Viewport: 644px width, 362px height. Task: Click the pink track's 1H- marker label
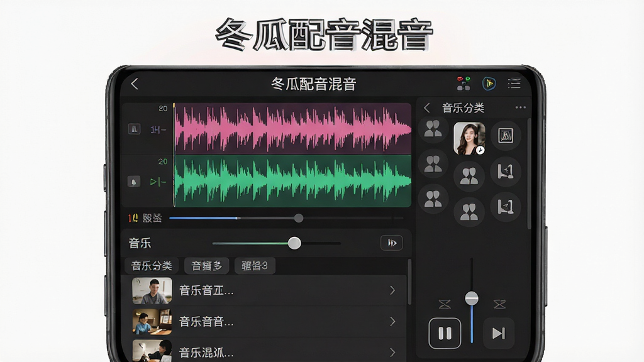click(158, 129)
